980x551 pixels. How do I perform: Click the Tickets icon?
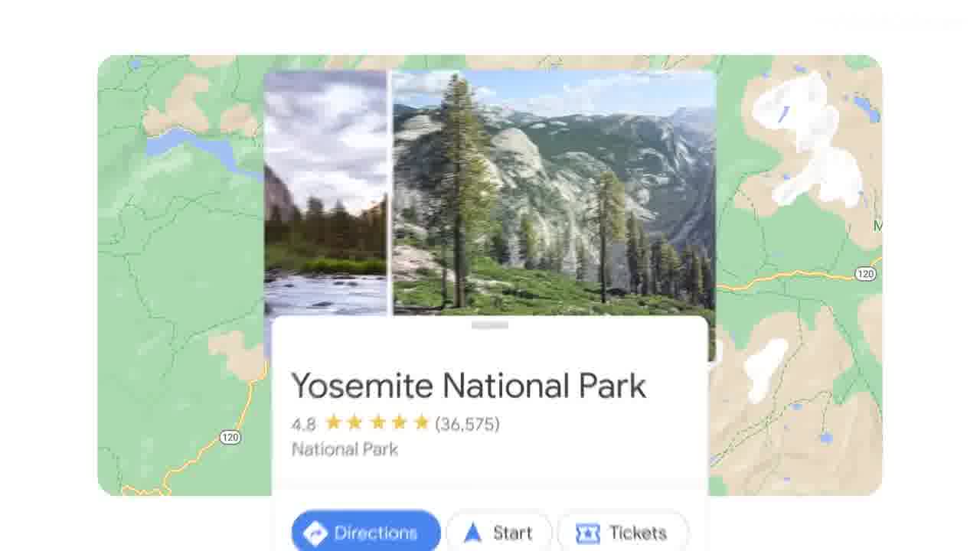(x=587, y=533)
